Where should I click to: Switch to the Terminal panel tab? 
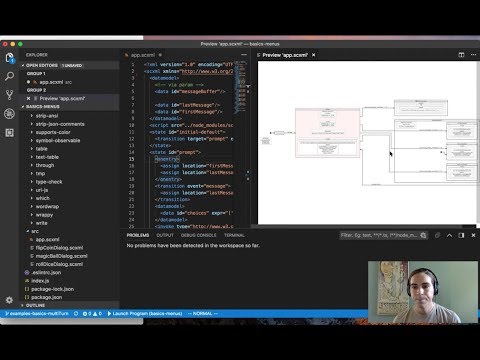pos(234,235)
